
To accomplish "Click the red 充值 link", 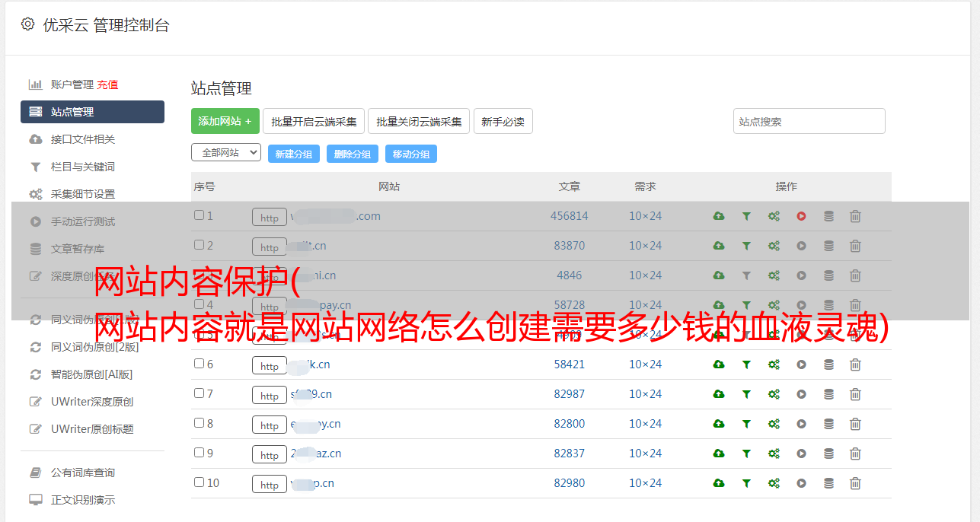I will tap(107, 84).
